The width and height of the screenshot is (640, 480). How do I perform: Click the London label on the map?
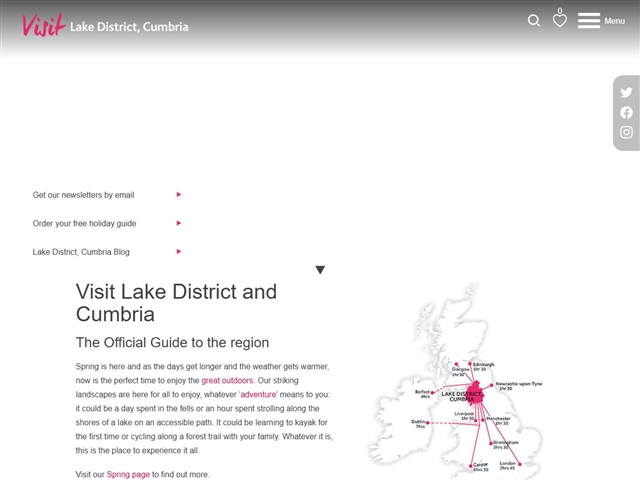pyautogui.click(x=507, y=465)
